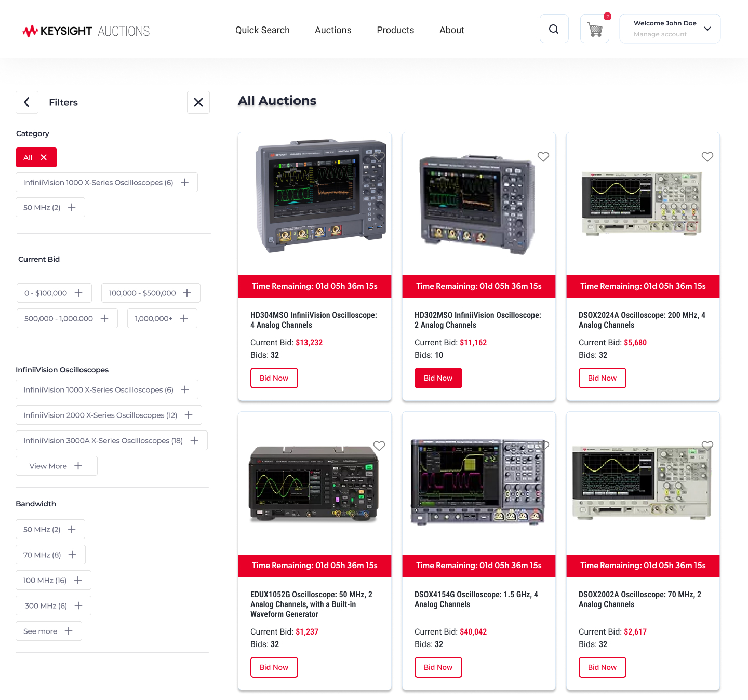Image resolution: width=748 pixels, height=700 pixels.
Task: Bid Now on HD302MSO oscilloscope
Action: pos(438,378)
